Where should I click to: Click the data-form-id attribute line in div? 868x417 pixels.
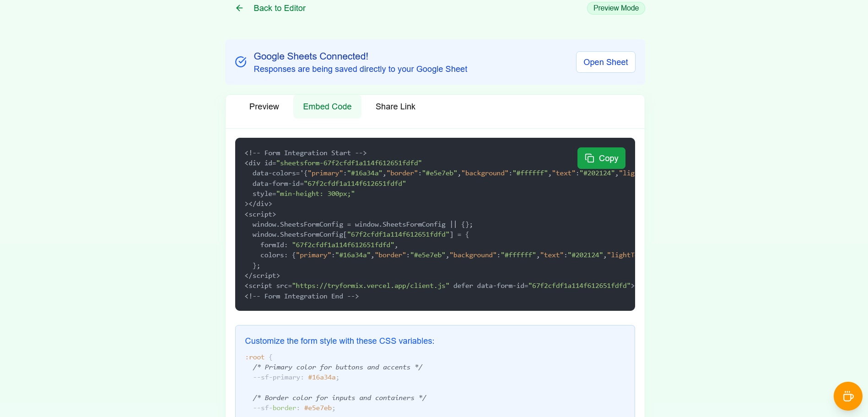329,184
